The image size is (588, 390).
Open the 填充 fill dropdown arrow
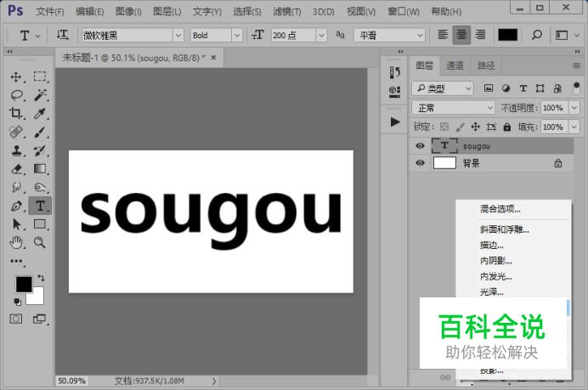(x=574, y=127)
